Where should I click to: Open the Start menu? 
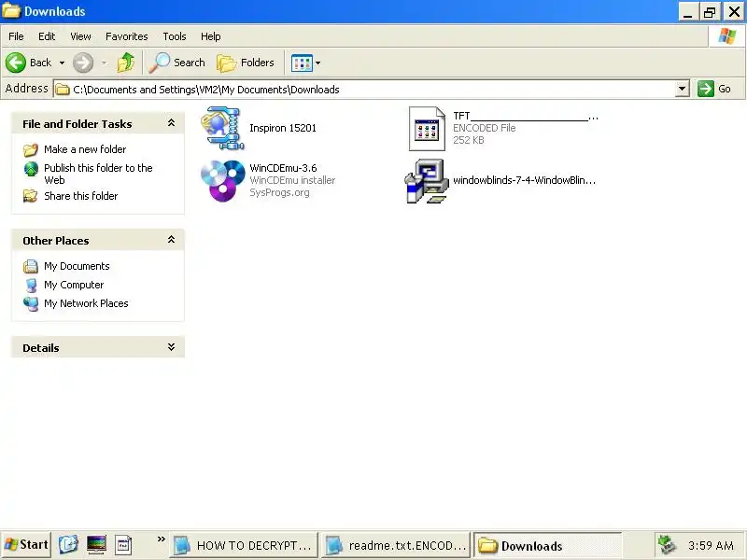tap(26, 545)
